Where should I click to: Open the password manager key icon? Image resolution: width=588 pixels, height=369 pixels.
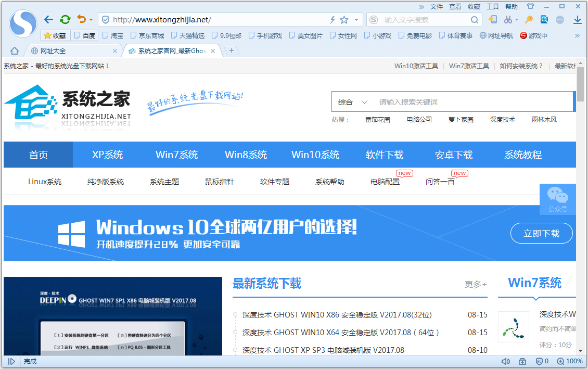[529, 19]
